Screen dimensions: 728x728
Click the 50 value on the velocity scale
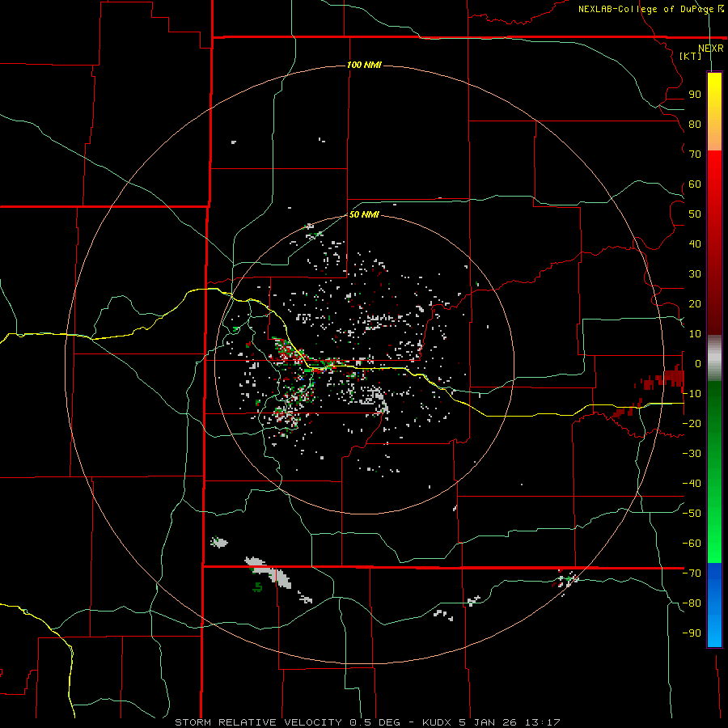pyautogui.click(x=695, y=214)
